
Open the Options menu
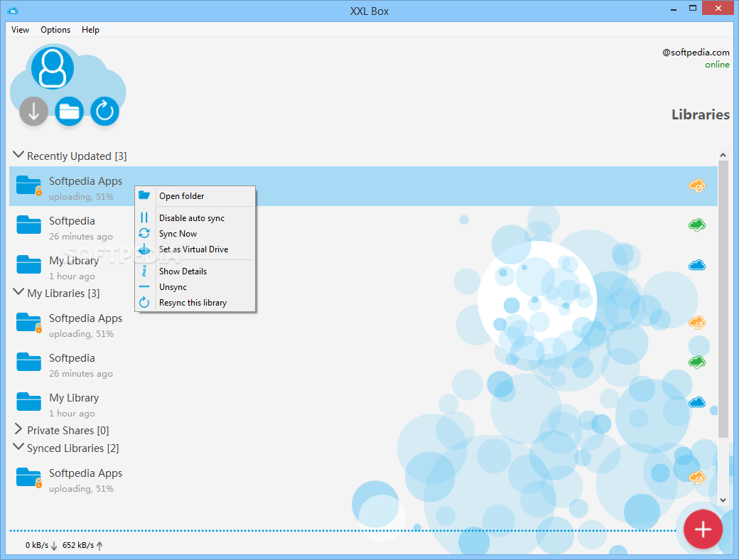pyautogui.click(x=55, y=30)
